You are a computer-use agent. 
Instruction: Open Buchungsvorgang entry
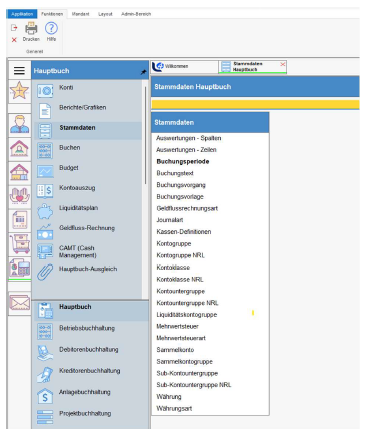(181, 185)
